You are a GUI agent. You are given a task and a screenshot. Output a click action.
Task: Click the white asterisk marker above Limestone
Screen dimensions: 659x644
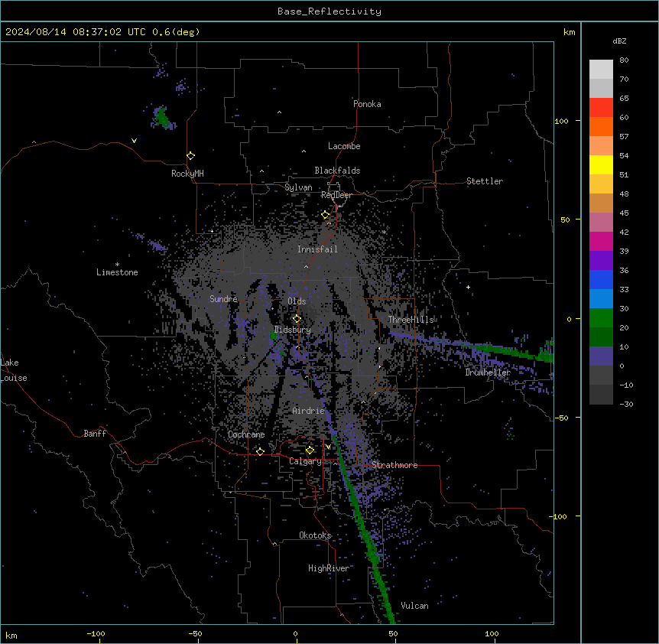click(117, 265)
